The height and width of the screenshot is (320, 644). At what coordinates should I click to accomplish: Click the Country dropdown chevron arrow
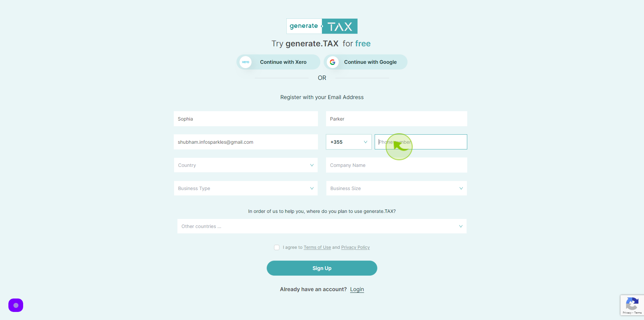[312, 165]
